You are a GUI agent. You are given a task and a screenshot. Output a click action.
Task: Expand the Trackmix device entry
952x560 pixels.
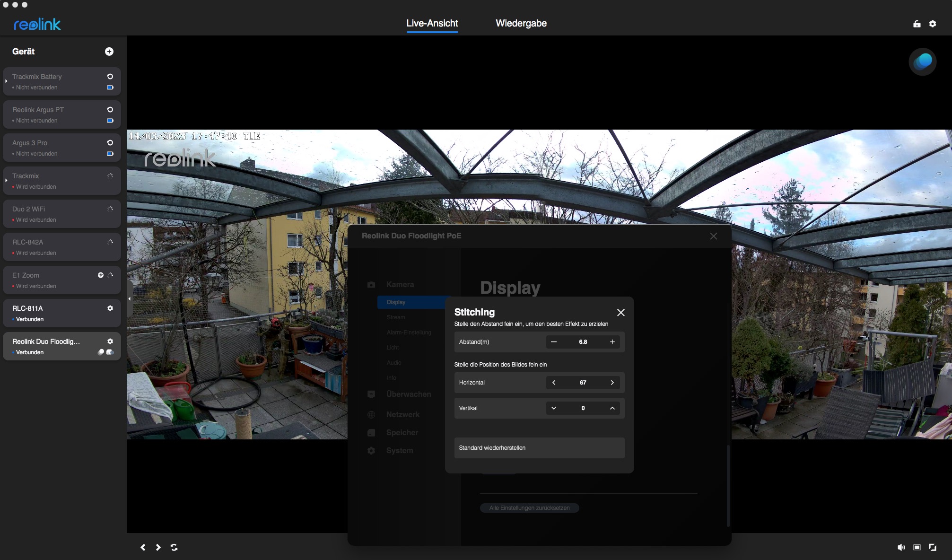(x=6, y=181)
